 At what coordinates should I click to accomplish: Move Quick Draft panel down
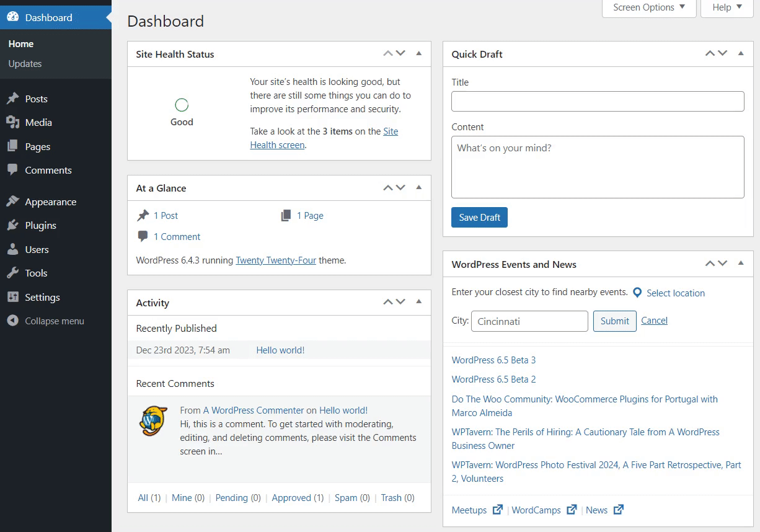click(x=722, y=54)
